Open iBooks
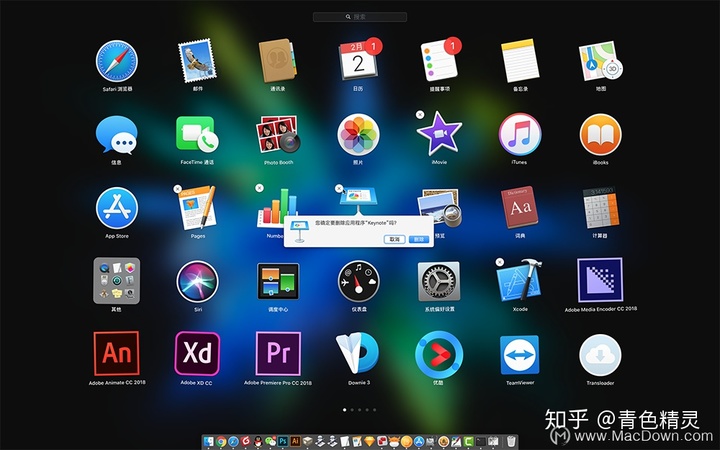This screenshot has width=720, height=450. [x=601, y=135]
